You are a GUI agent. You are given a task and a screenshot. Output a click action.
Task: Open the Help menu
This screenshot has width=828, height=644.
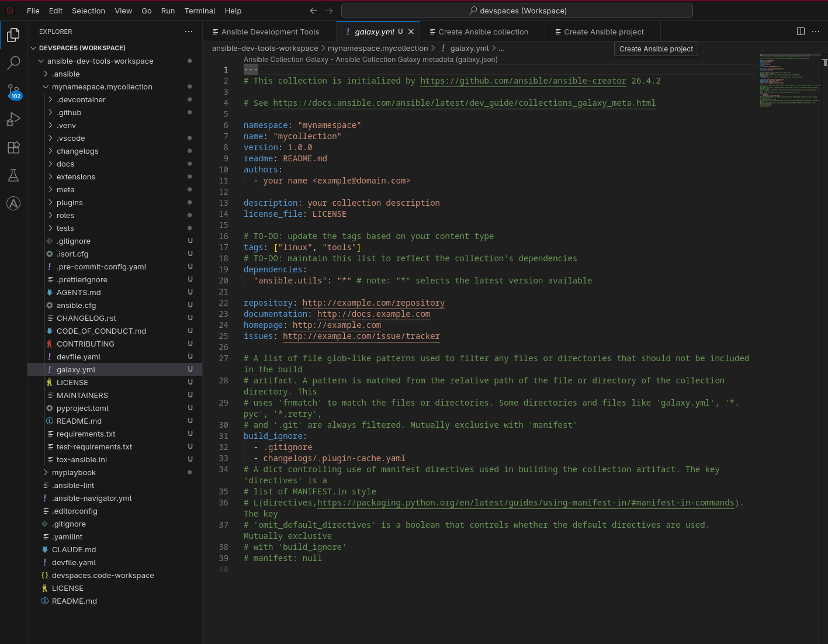233,11
